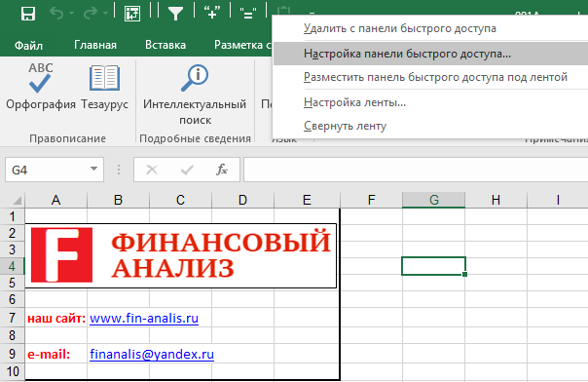Screen dimensions: 588x382
Task: Open the finanalis@yandex.ru email link
Action: [x=152, y=354]
